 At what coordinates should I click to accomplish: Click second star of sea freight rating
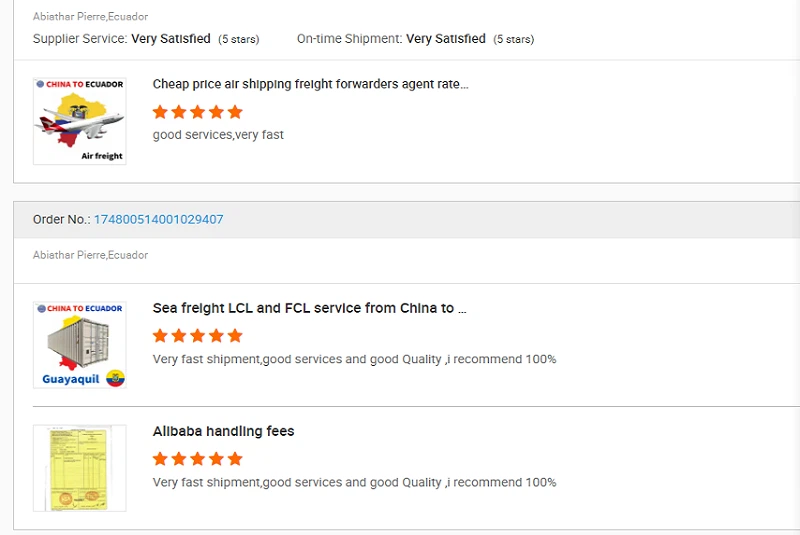[179, 336]
